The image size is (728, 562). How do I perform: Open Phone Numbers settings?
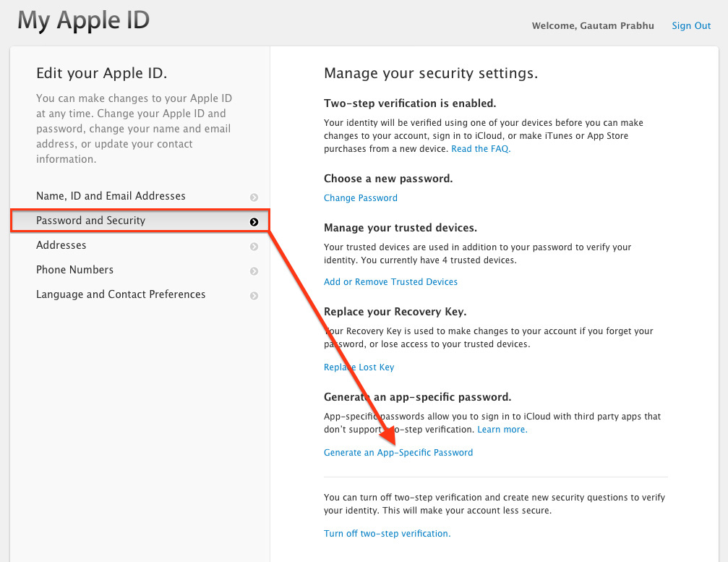(x=74, y=270)
